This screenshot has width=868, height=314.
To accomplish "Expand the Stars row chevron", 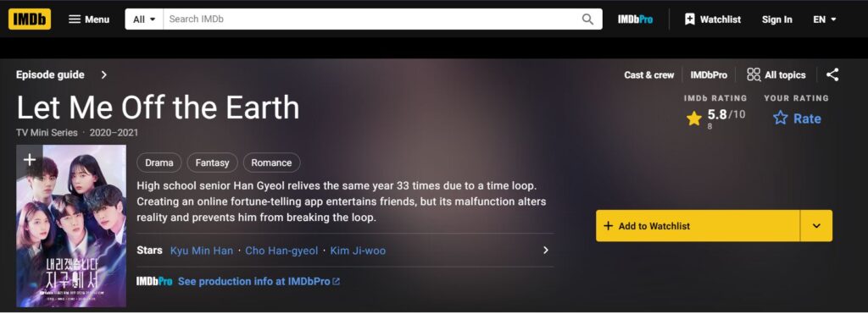I will tap(545, 251).
